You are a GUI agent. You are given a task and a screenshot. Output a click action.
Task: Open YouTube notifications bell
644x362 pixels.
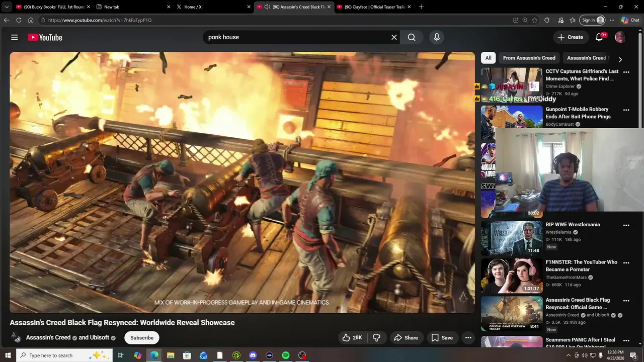[x=599, y=37]
